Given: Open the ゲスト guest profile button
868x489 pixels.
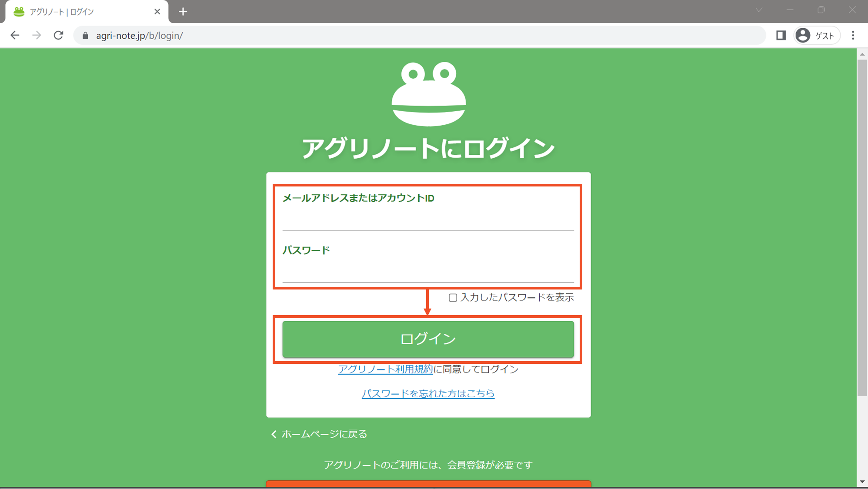Looking at the screenshot, I should click(817, 35).
